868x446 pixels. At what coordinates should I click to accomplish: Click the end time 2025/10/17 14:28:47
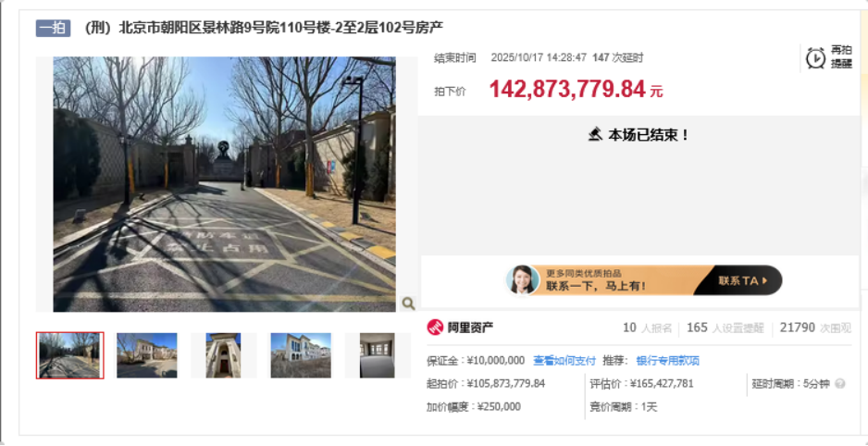tap(539, 57)
